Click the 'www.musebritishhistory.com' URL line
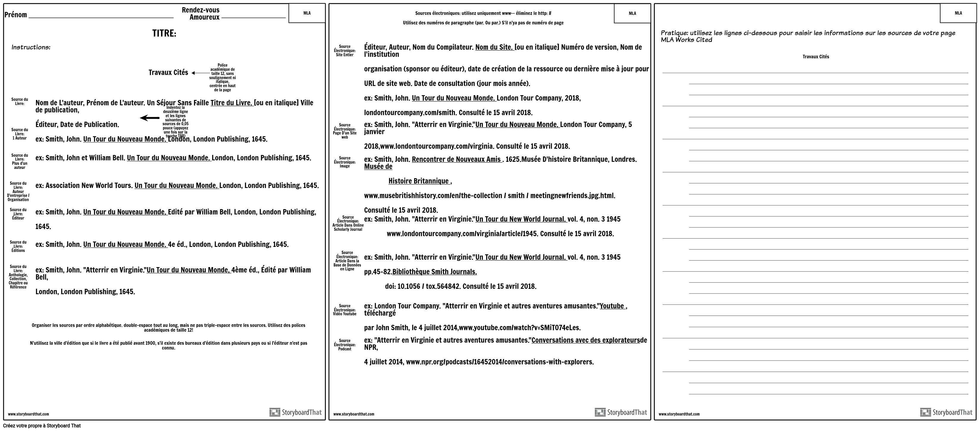 tap(490, 195)
